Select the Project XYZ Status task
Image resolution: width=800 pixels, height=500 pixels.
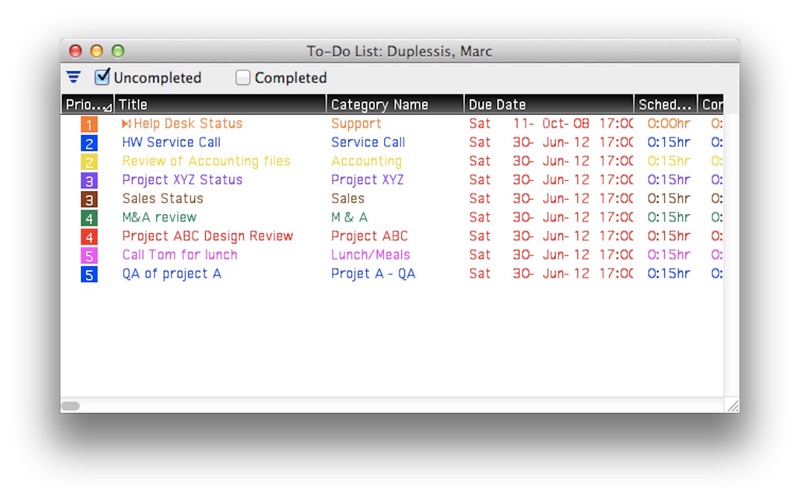pos(182,180)
